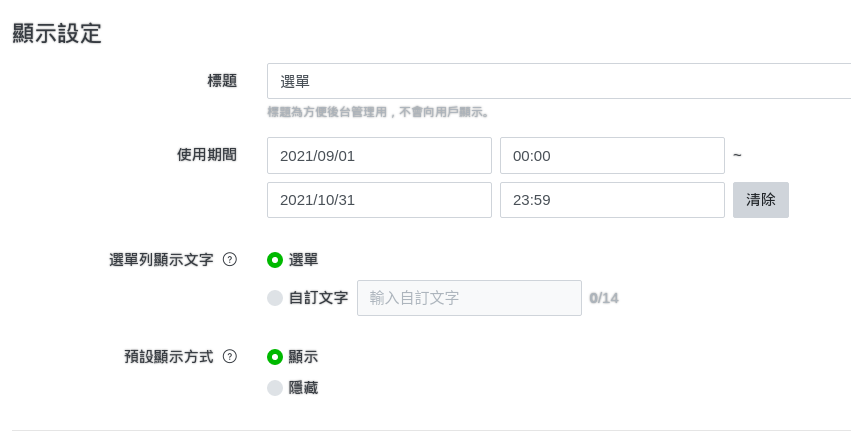Click the 0/14 character counter
This screenshot has height=444, width=851.
[x=604, y=298]
